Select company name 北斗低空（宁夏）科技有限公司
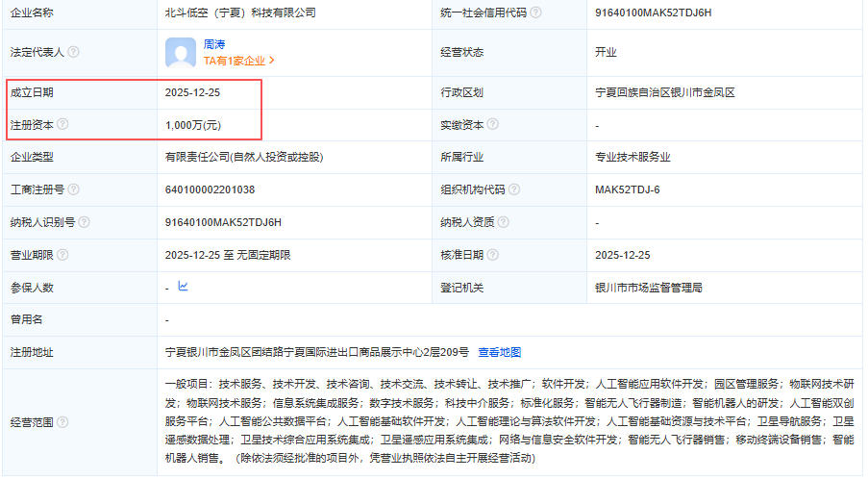 click(x=240, y=13)
